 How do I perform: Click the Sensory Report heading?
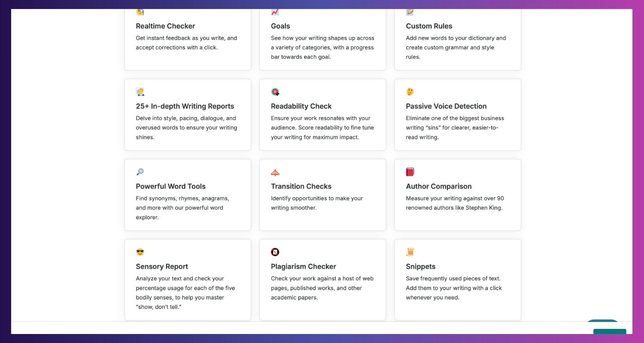(162, 267)
